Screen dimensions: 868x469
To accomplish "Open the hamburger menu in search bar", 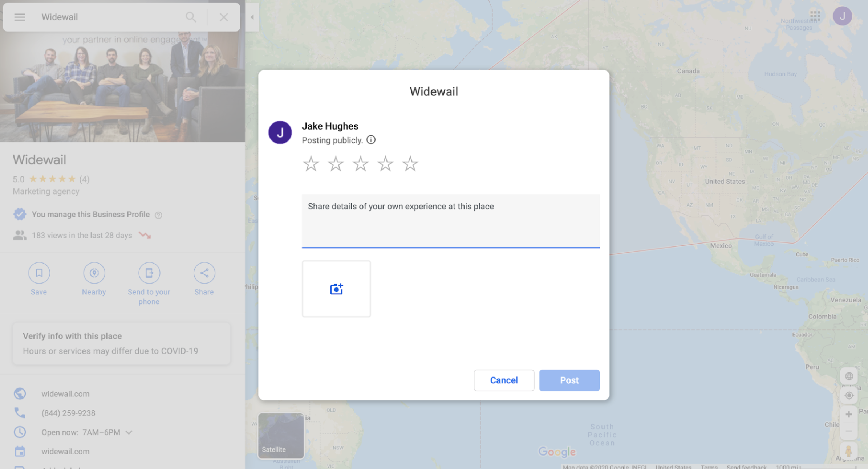I will tap(20, 17).
